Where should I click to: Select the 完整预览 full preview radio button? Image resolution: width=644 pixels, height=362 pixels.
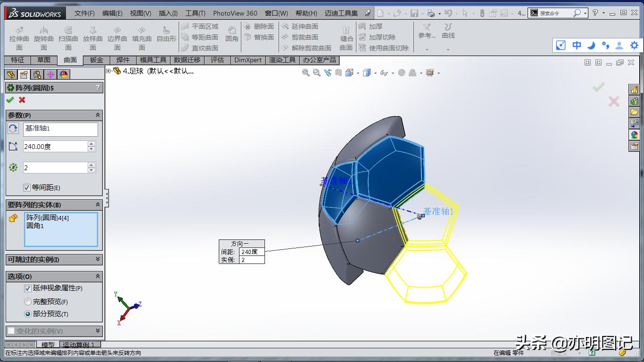(28, 300)
